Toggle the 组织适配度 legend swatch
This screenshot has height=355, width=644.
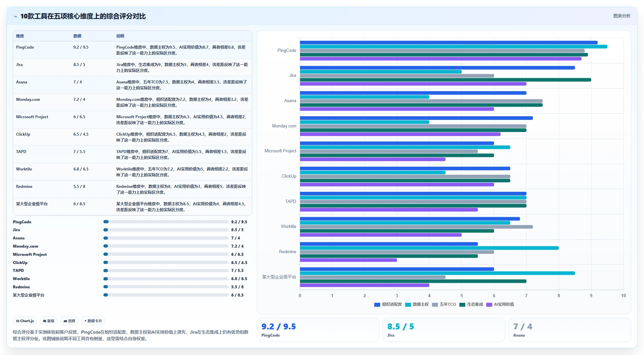tap(377, 305)
